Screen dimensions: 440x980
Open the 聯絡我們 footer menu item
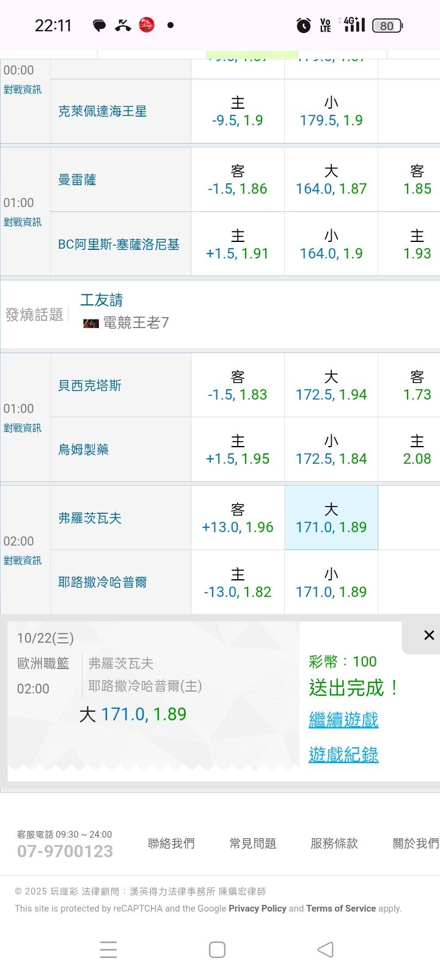point(171,844)
